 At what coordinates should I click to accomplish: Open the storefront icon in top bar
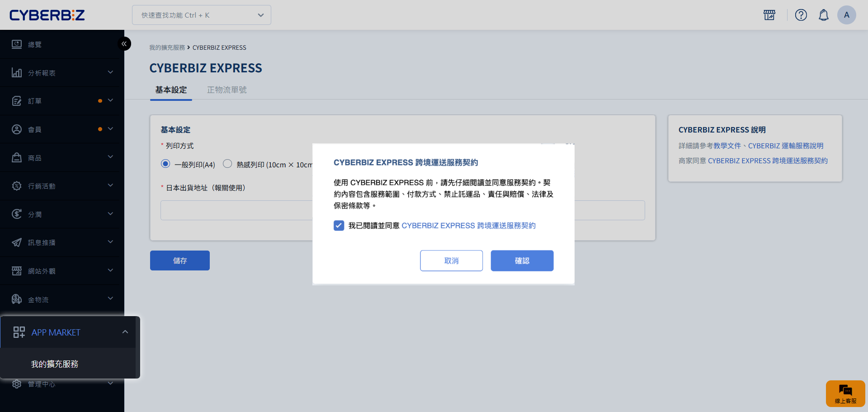[x=769, y=15]
